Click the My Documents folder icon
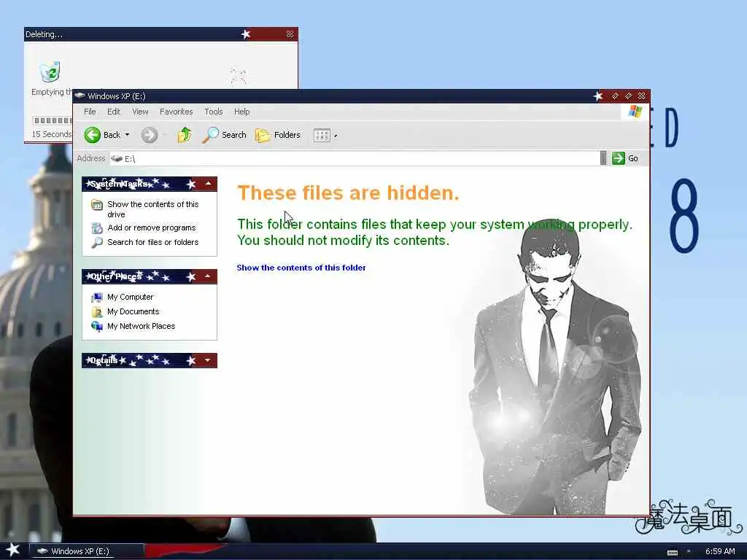 tap(97, 312)
